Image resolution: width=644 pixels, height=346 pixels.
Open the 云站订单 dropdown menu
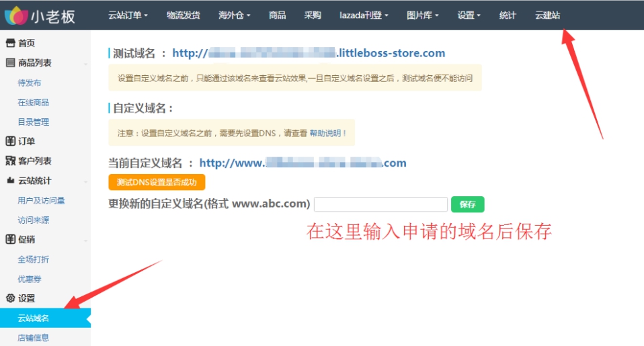[x=128, y=15]
